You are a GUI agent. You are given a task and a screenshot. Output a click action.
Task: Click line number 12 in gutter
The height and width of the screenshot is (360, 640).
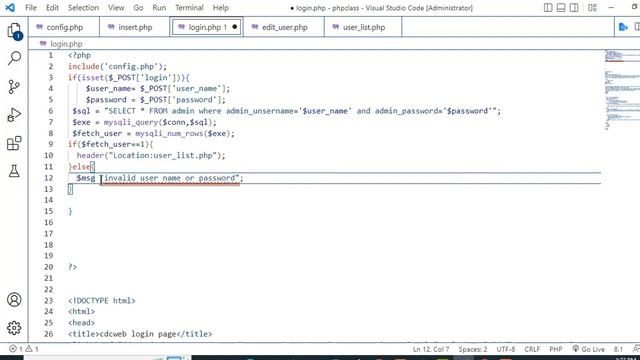(x=49, y=178)
